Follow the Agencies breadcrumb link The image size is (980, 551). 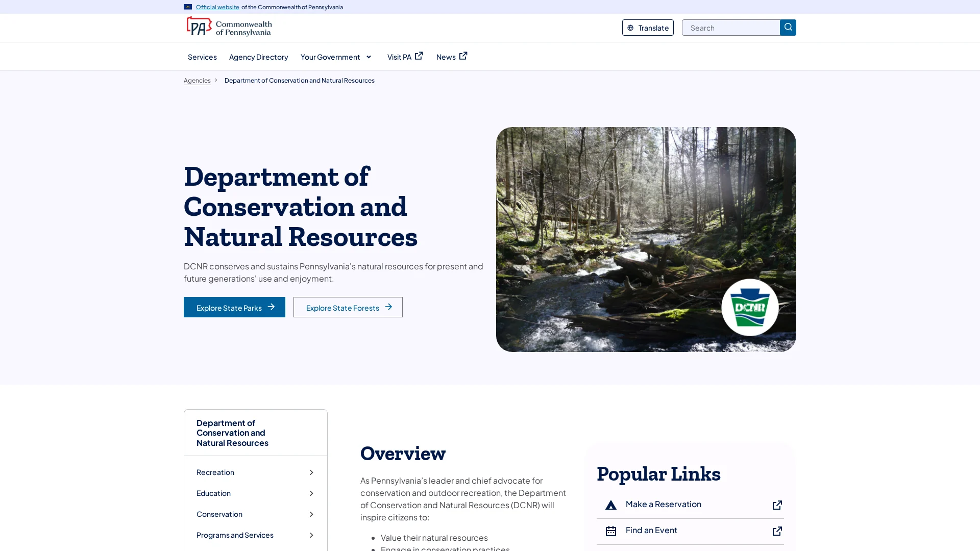pos(197,81)
